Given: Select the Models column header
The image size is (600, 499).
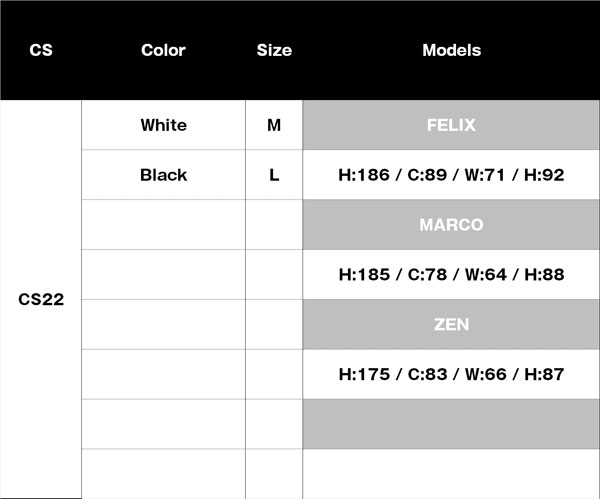Looking at the screenshot, I should (x=451, y=50).
